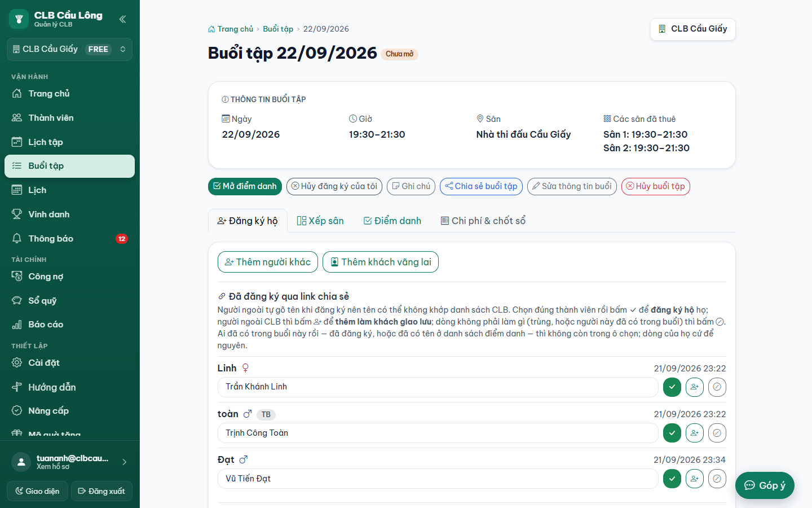Click the Trần Khánh Linh member field
This screenshot has width=812, height=508.
click(438, 387)
